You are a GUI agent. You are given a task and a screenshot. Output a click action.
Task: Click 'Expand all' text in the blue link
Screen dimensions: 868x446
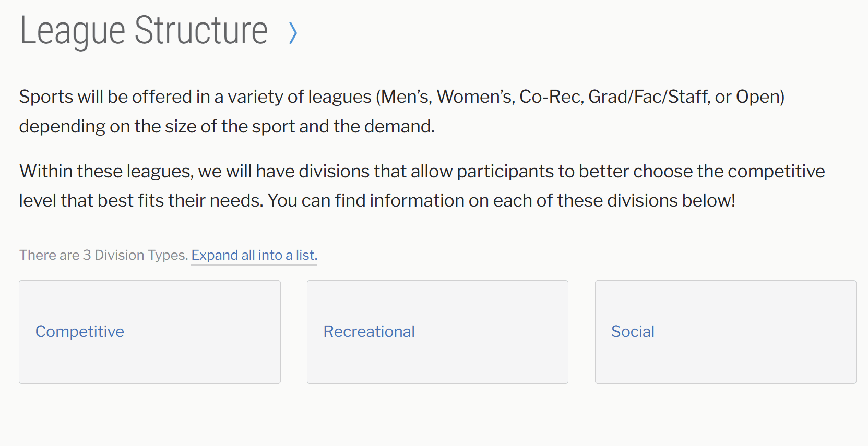pos(223,255)
